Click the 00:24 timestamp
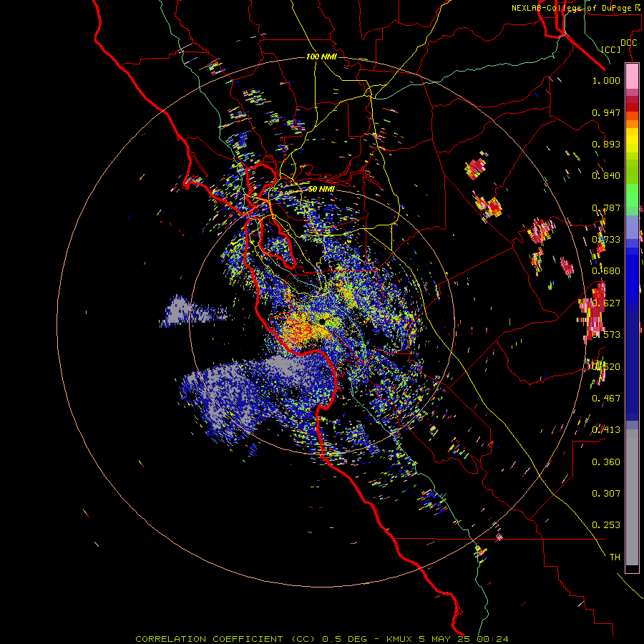The image size is (644, 644). point(492,639)
